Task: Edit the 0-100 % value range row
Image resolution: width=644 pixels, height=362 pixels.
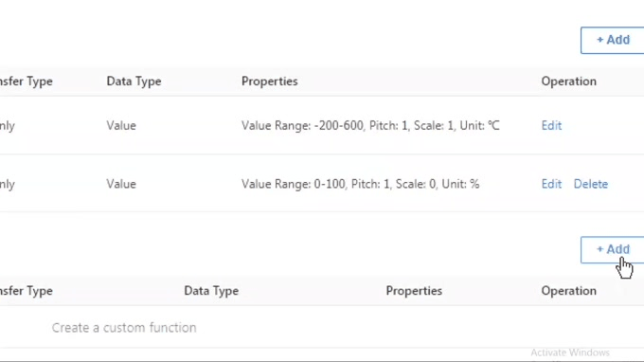Action: tap(551, 184)
